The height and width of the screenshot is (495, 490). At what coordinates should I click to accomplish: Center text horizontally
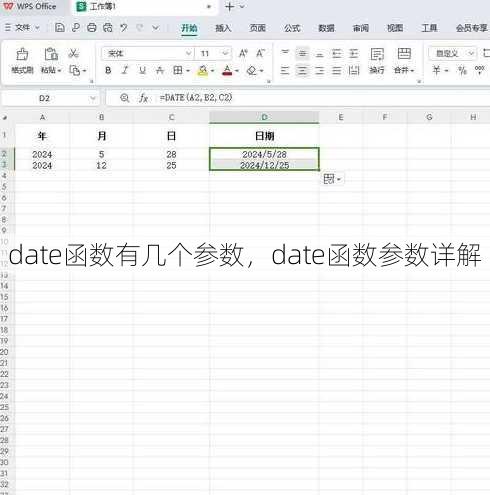tap(302, 70)
